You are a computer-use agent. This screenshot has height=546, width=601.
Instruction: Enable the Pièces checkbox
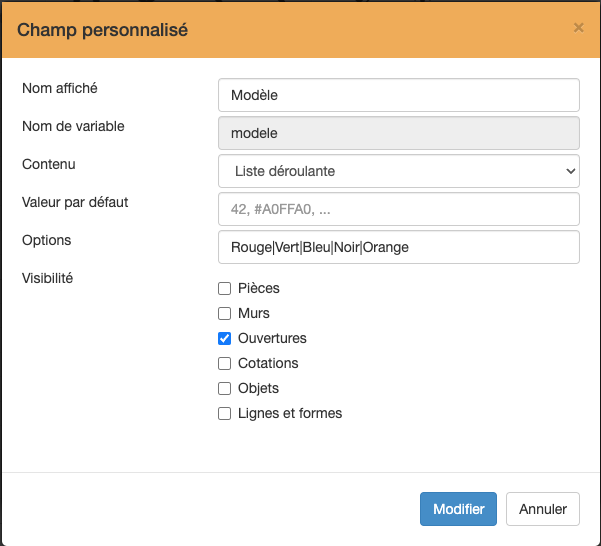tap(224, 288)
